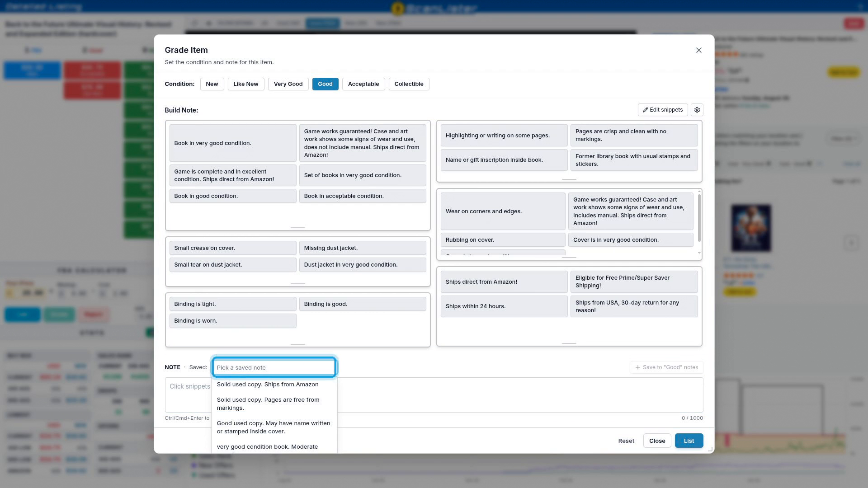
Task: Open snippet settings gear icon
Action: pos(697,110)
